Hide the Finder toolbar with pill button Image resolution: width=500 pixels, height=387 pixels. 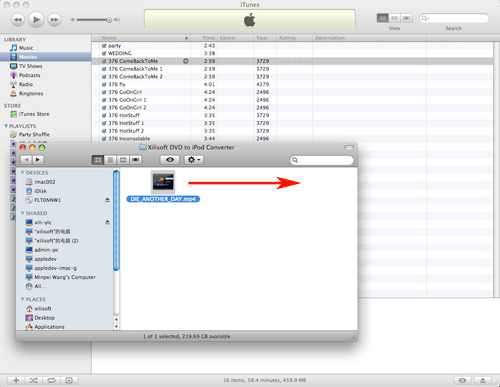click(x=349, y=147)
